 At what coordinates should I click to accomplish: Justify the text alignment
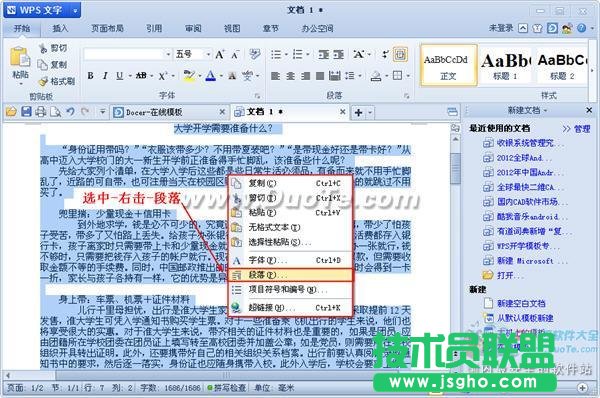click(x=320, y=76)
